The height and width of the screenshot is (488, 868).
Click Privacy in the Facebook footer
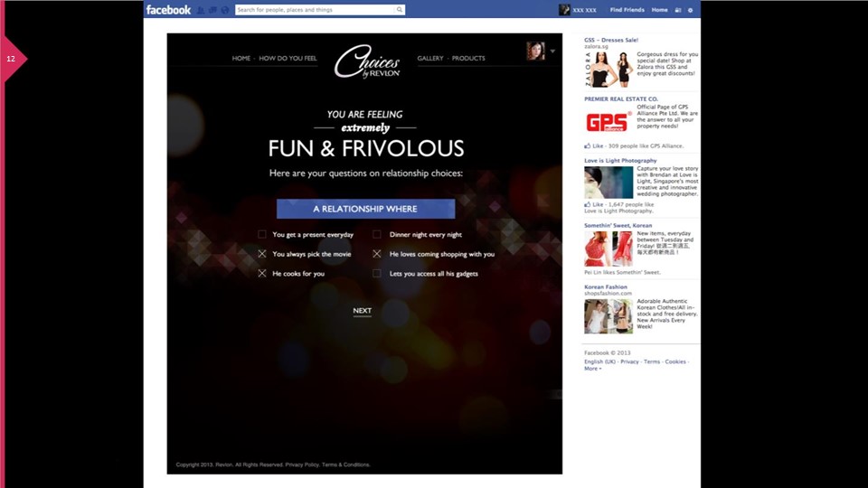coord(629,361)
